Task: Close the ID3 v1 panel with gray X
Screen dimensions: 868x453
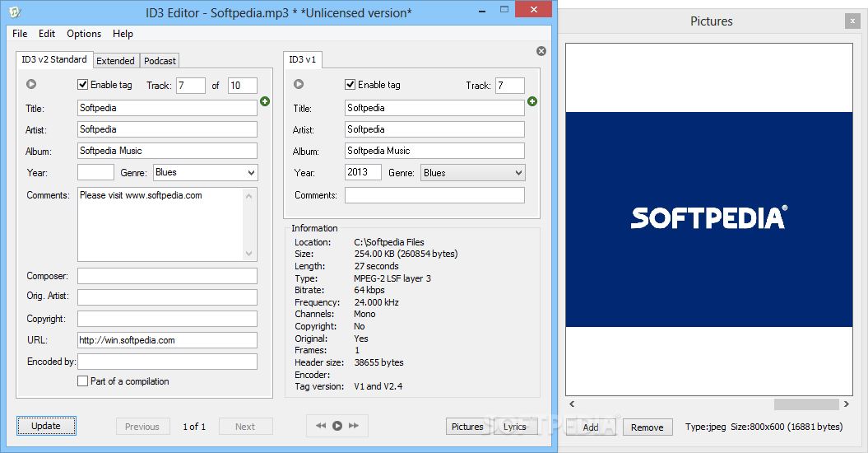Action: pyautogui.click(x=541, y=51)
